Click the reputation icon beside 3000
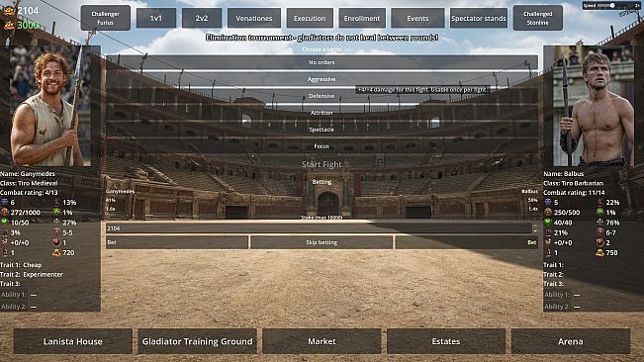The image size is (644, 362). (x=9, y=26)
